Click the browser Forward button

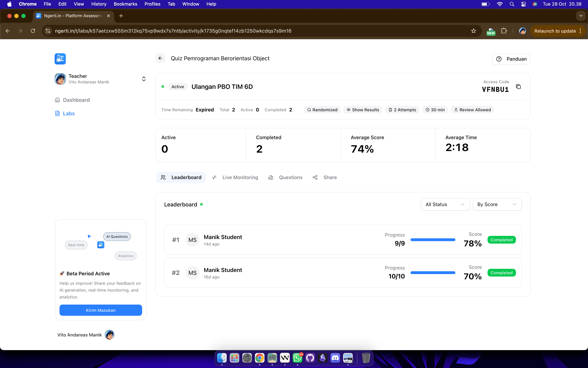coord(20,31)
